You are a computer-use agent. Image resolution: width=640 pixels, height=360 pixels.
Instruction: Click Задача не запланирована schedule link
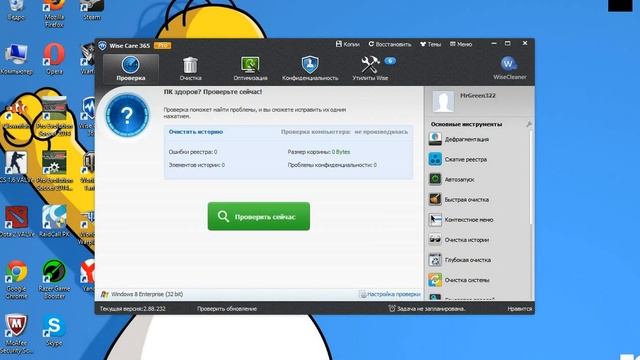[x=427, y=309]
